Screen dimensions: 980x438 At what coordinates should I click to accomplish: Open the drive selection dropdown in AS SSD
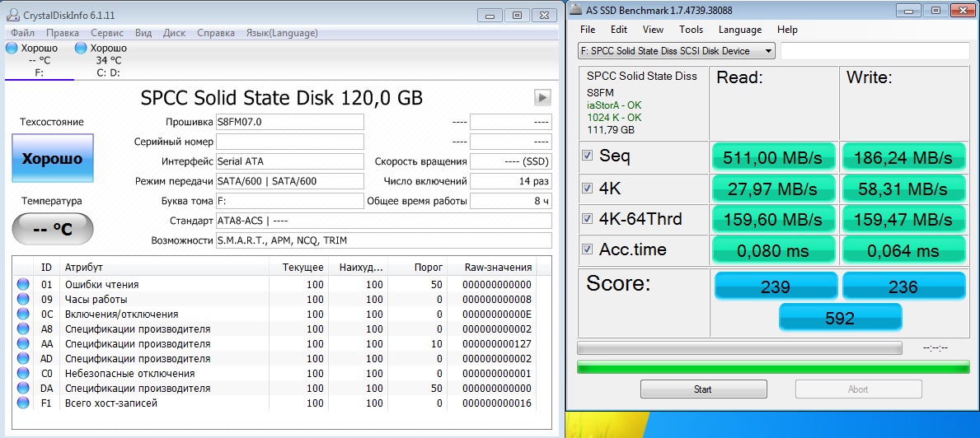pyautogui.click(x=677, y=51)
